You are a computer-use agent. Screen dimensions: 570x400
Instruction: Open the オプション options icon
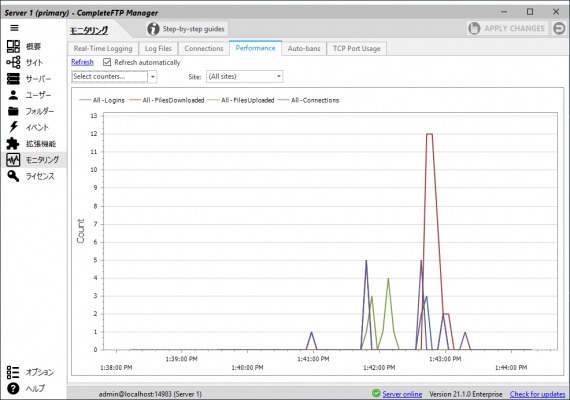13,372
